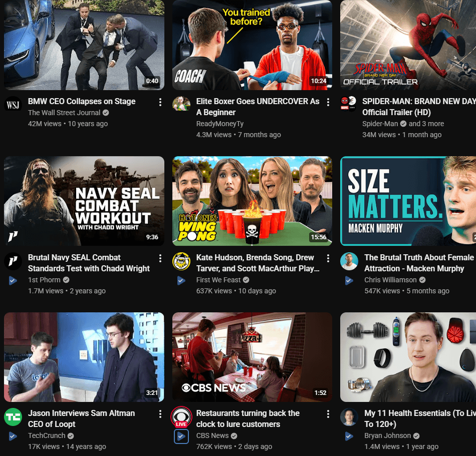The width and height of the screenshot is (476, 456).
Task: Go to Bryan Johnson channel name
Action: click(x=387, y=435)
